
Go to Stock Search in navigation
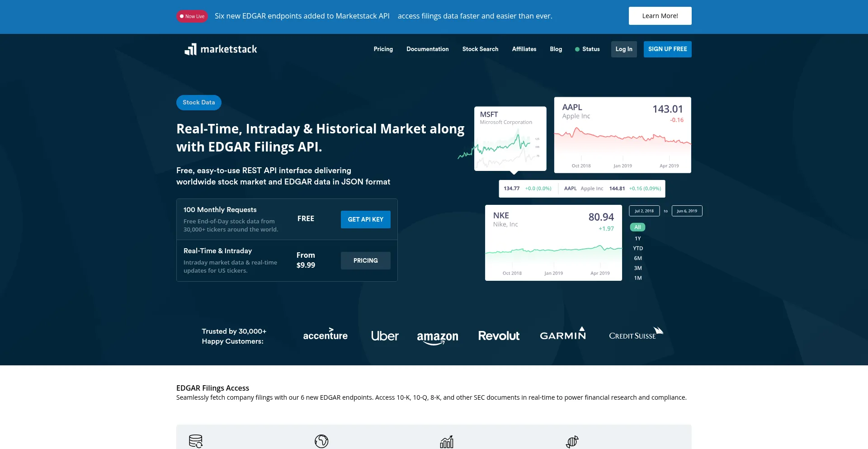pyautogui.click(x=480, y=49)
